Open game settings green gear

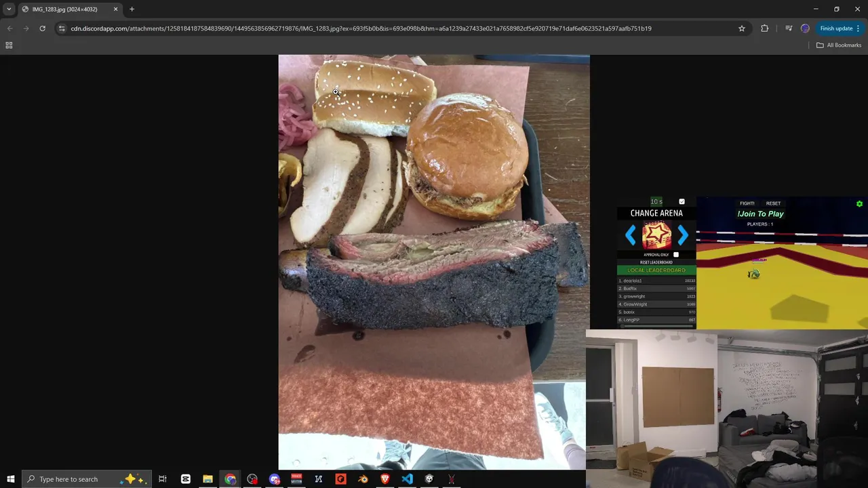point(859,204)
